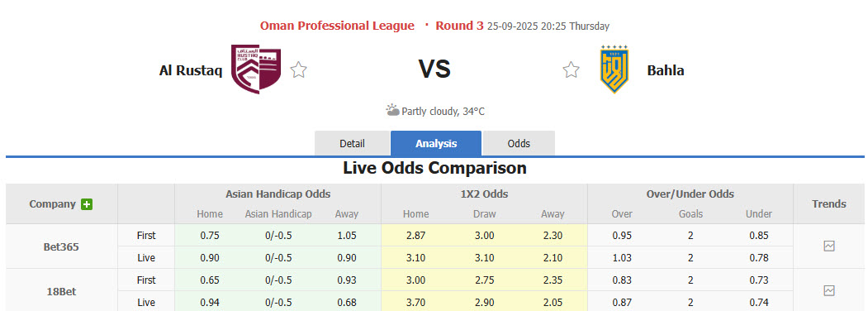Add a company with green plus icon

[x=87, y=204]
